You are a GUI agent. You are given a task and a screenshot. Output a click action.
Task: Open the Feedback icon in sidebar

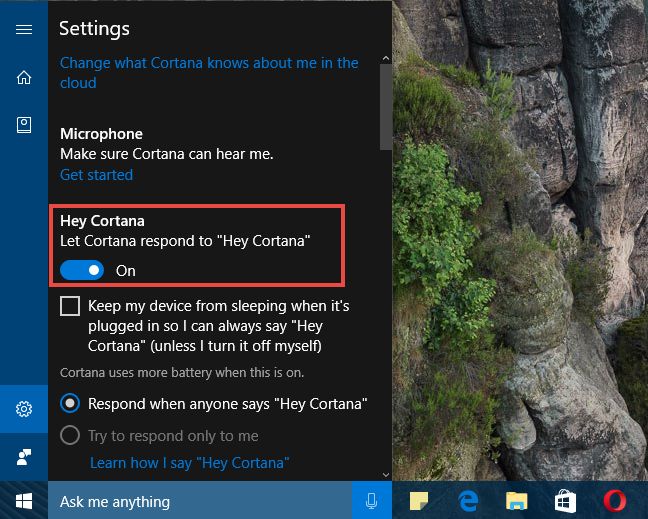point(24,457)
